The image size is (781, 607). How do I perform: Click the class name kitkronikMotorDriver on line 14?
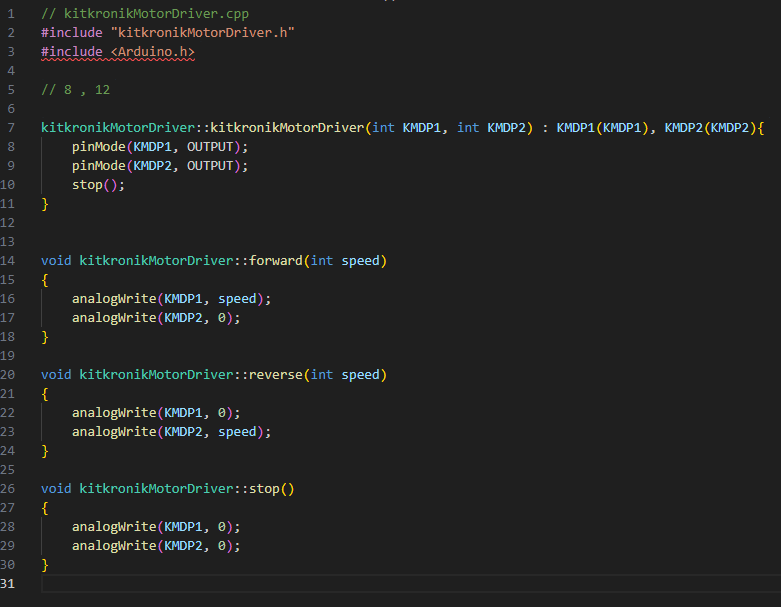click(156, 261)
